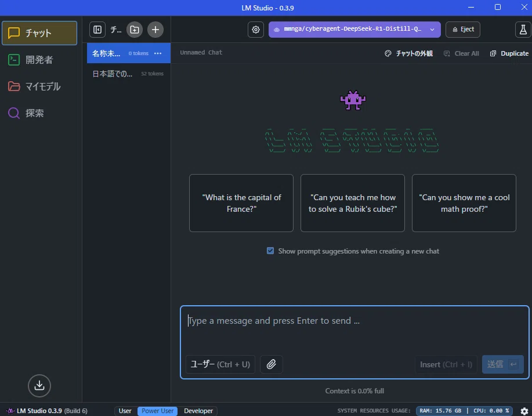Click the 0 tokens label

[x=139, y=53]
